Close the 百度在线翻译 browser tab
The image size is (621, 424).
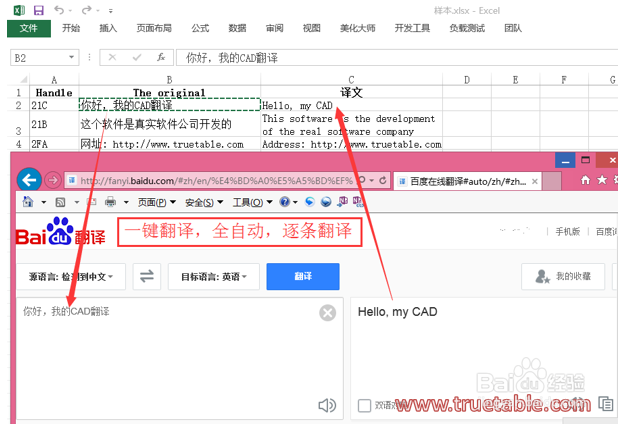coord(535,181)
